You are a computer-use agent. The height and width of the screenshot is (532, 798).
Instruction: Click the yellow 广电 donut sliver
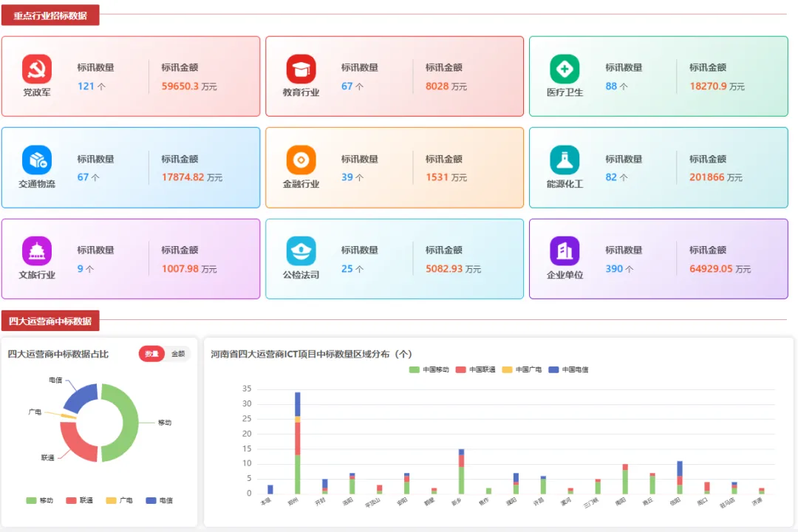(x=69, y=417)
